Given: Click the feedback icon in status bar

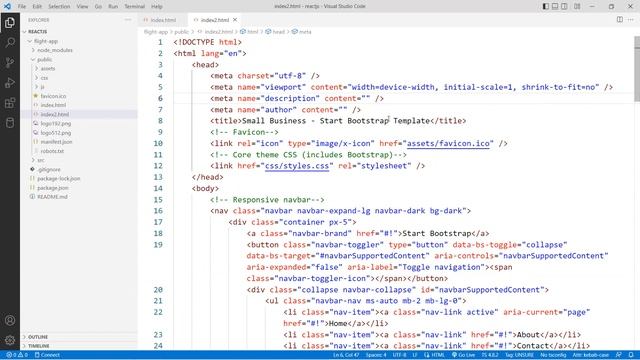Looking at the screenshot, I should coord(618,355).
